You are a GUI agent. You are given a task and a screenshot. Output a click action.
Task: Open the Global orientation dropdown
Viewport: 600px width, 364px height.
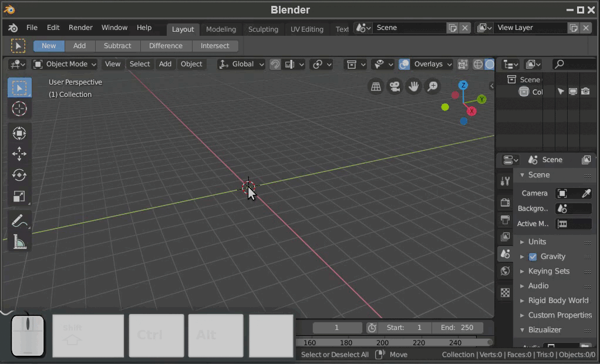[241, 65]
